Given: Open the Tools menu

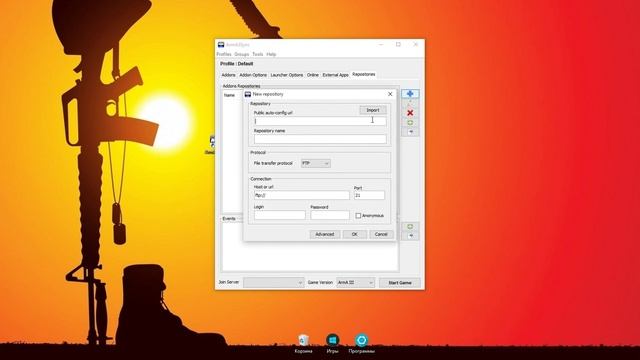Looking at the screenshot, I should pyautogui.click(x=258, y=54).
